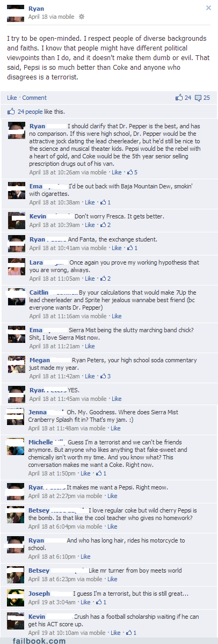Like Betsey's 'mr turner' comment

point(112,579)
